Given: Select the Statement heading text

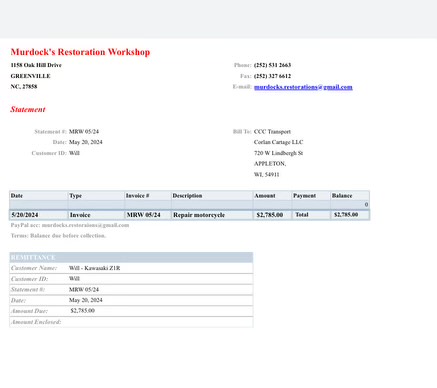Looking at the screenshot, I should (28, 109).
